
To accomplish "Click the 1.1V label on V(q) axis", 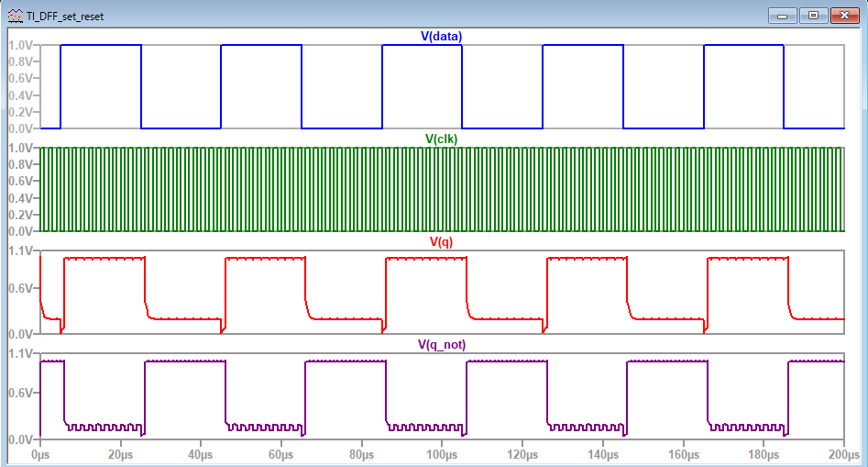I will click(x=20, y=250).
